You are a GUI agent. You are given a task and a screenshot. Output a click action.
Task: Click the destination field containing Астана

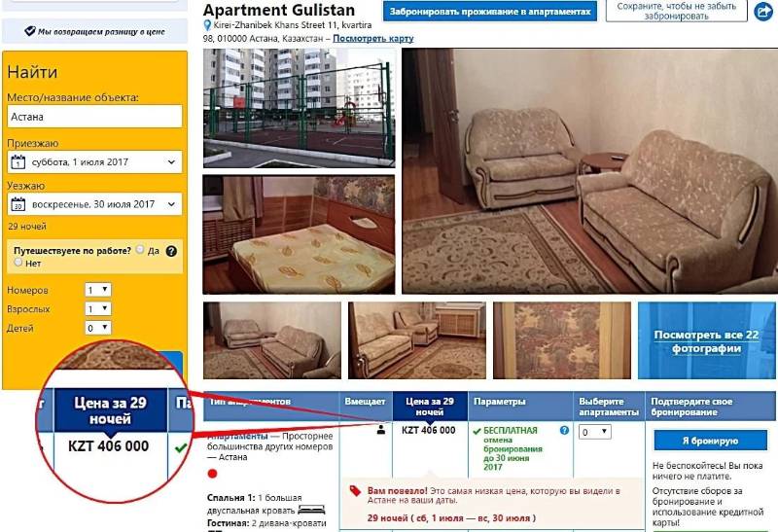coord(95,117)
